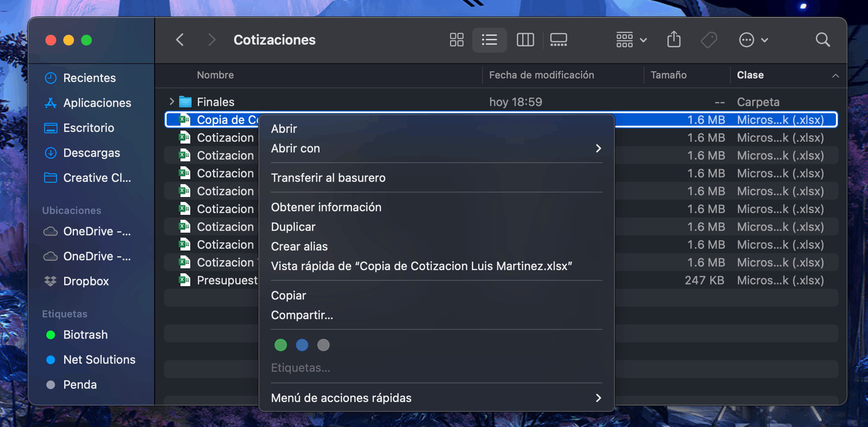Expand the Abrir con submenu

click(x=437, y=148)
